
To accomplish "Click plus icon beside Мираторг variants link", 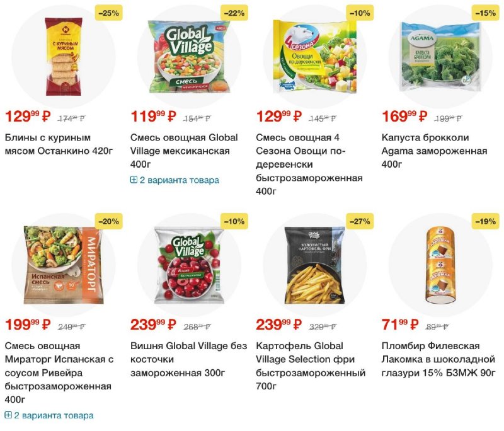I will pyautogui.click(x=8, y=415).
